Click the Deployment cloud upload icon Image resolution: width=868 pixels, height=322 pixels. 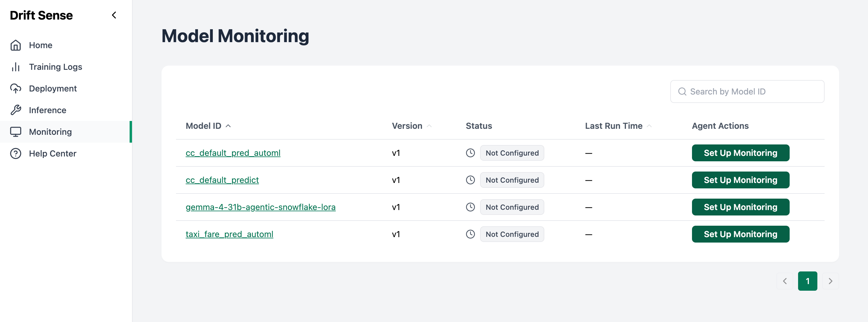click(x=15, y=88)
